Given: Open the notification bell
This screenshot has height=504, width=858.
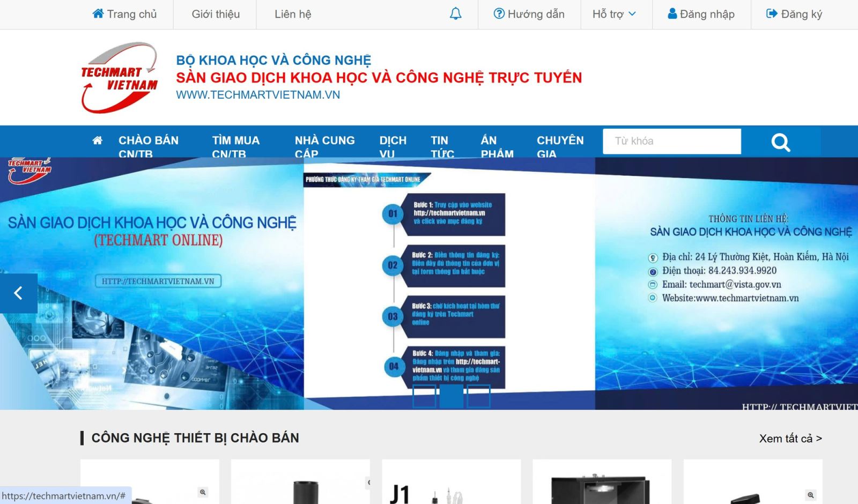Looking at the screenshot, I should [x=455, y=13].
